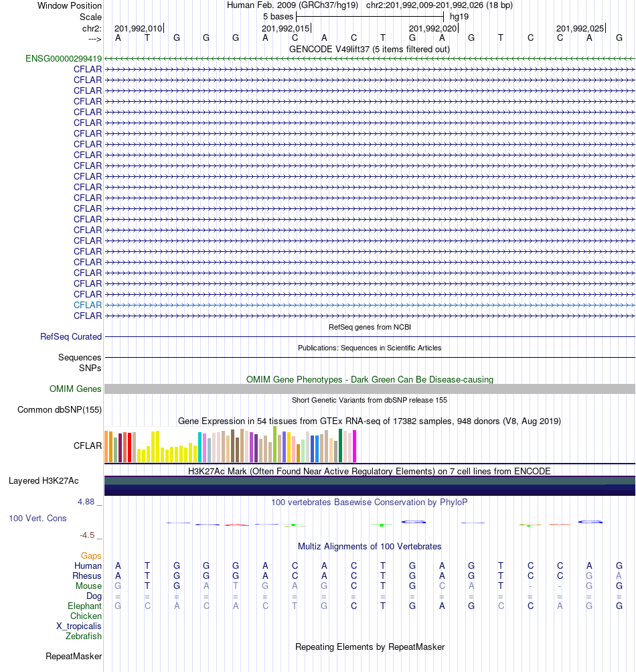
Task: Open the Common dbSNP(155) track label
Action: tap(60, 410)
